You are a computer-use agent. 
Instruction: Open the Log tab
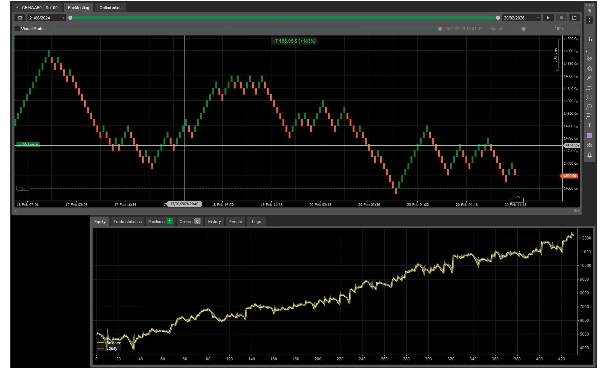256,221
